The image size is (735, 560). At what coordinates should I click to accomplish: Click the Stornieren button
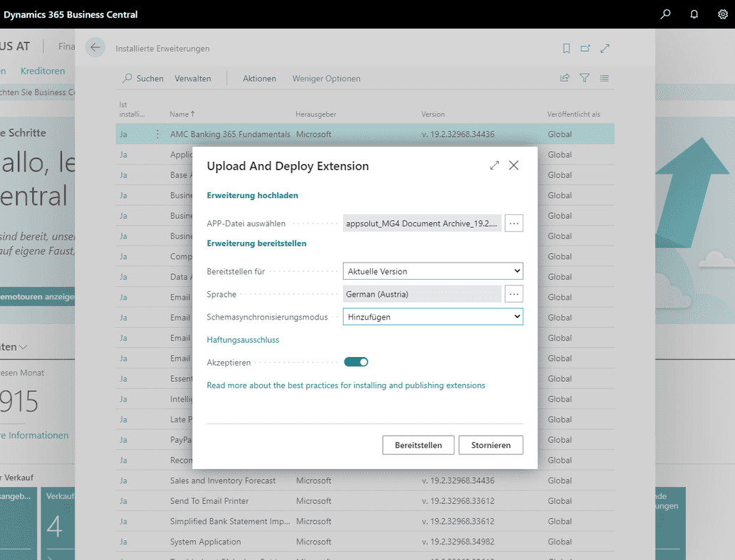point(491,445)
